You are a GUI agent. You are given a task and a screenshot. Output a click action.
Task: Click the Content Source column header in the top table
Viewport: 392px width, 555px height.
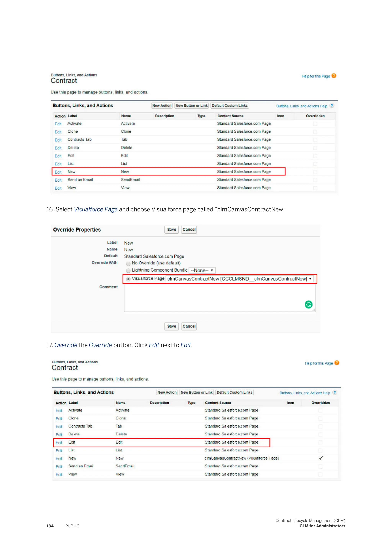[x=230, y=116]
